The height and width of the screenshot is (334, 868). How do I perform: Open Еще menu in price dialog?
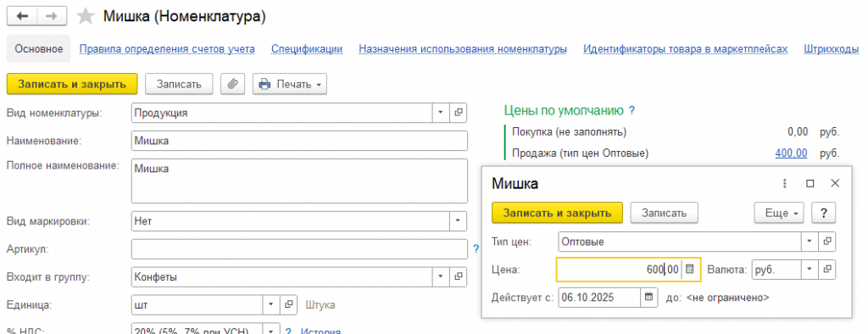(779, 213)
